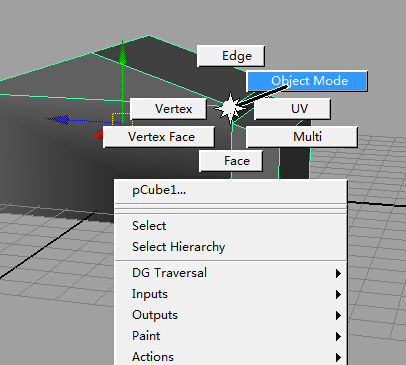The width and height of the screenshot is (406, 365).
Task: Click the yellow center move handle
Action: (122, 119)
